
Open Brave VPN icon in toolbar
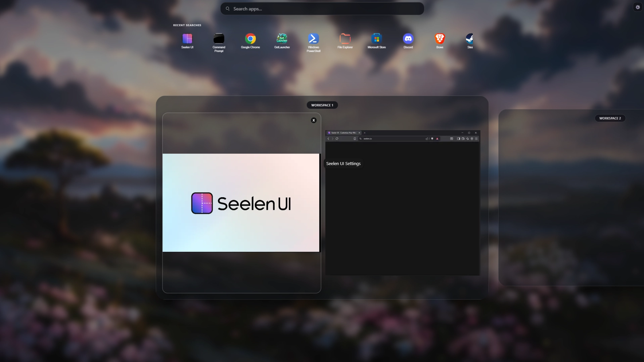[472, 139]
